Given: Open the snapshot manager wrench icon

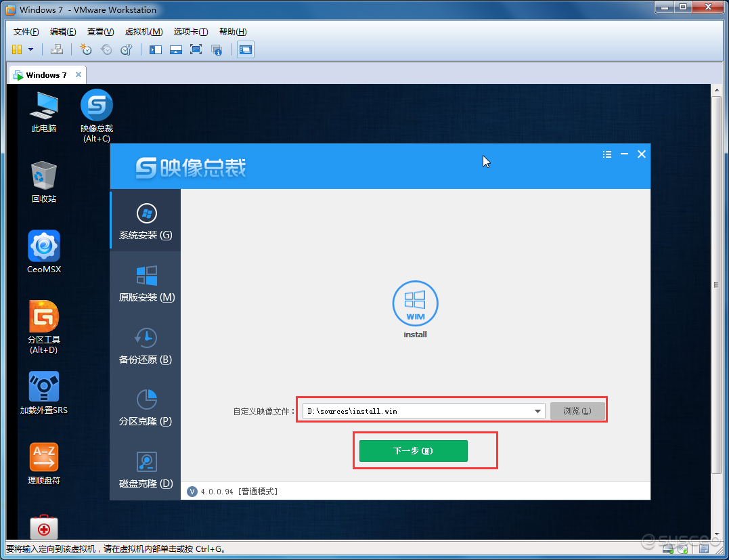Looking at the screenshot, I should click(127, 49).
